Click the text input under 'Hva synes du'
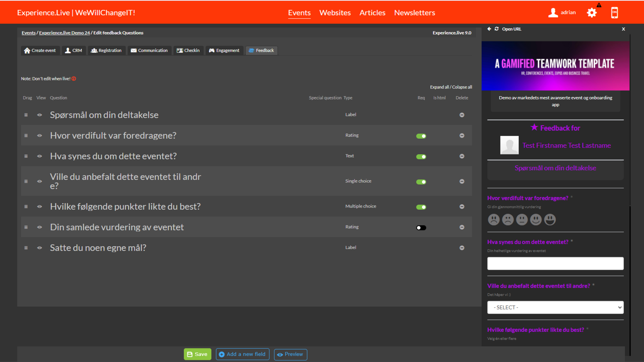Screen dimensions: 644x362 [555, 263]
